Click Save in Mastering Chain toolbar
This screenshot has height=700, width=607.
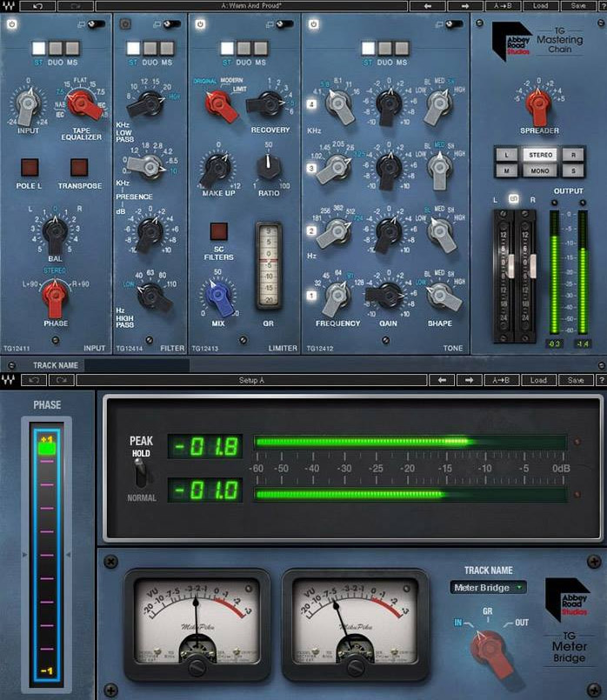578,6
